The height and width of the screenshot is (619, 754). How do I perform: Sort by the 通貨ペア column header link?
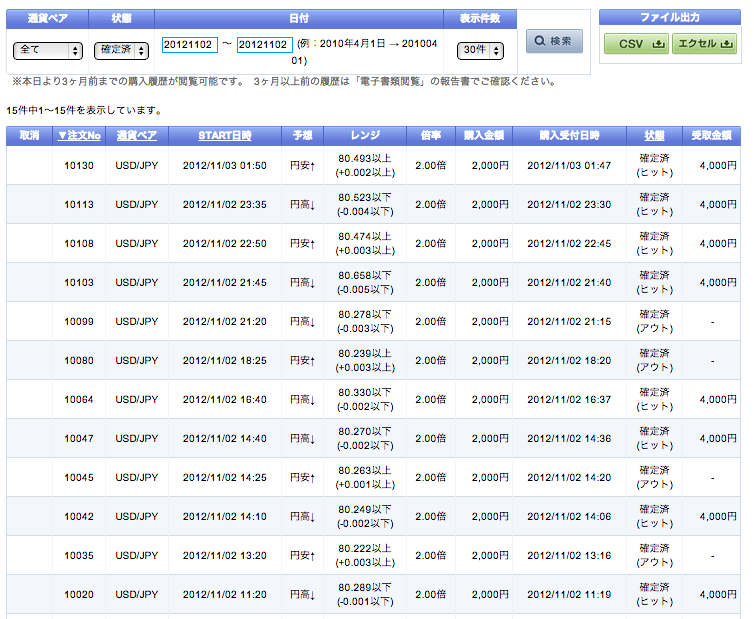pos(137,136)
